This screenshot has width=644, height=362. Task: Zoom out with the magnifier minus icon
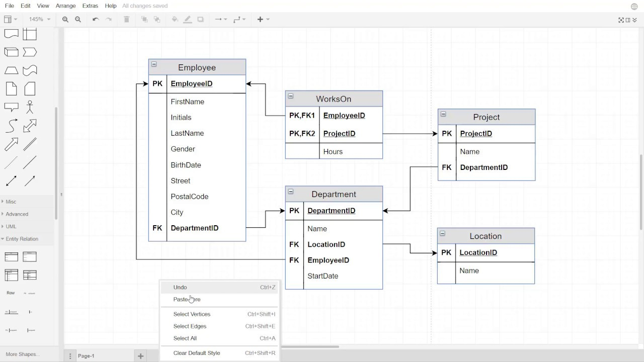[x=78, y=20]
